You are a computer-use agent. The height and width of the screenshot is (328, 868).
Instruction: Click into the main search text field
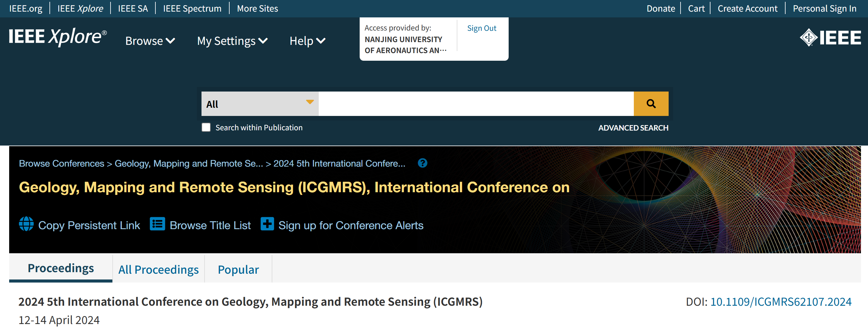pyautogui.click(x=476, y=104)
